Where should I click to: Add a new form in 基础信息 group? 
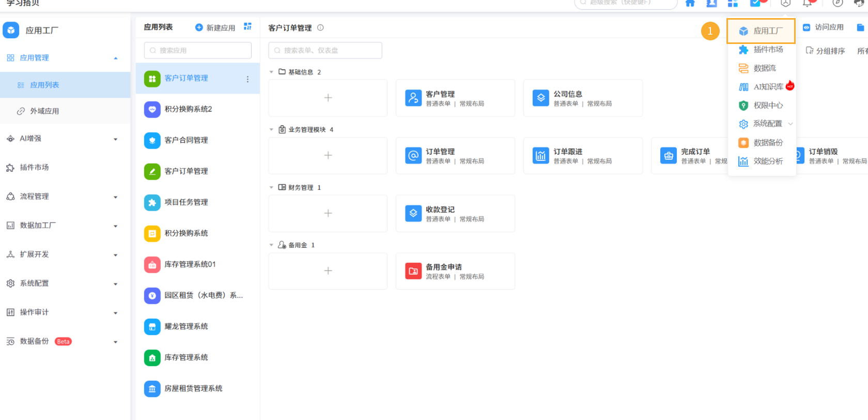[328, 98]
